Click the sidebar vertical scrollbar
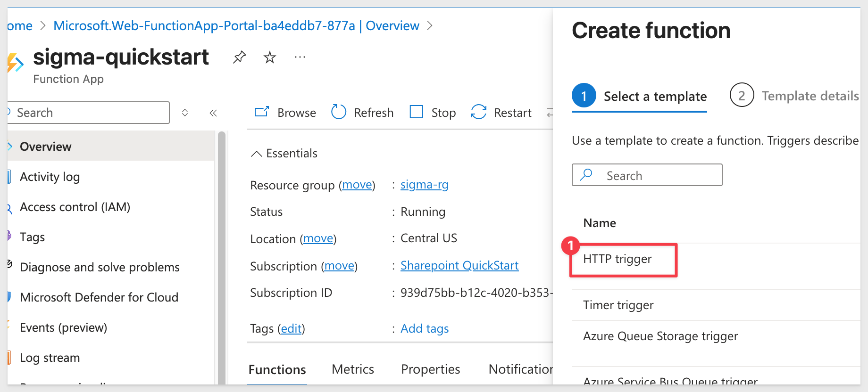 [221, 258]
